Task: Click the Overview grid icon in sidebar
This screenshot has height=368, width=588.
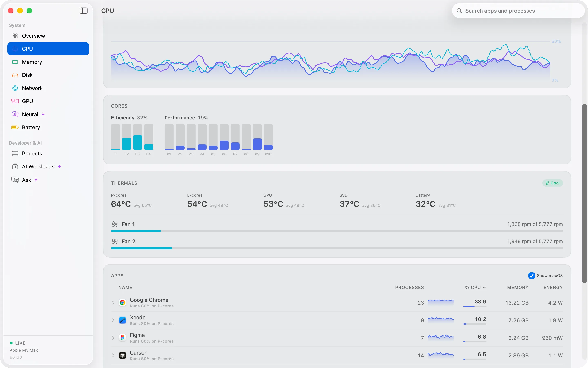Action: click(x=15, y=36)
